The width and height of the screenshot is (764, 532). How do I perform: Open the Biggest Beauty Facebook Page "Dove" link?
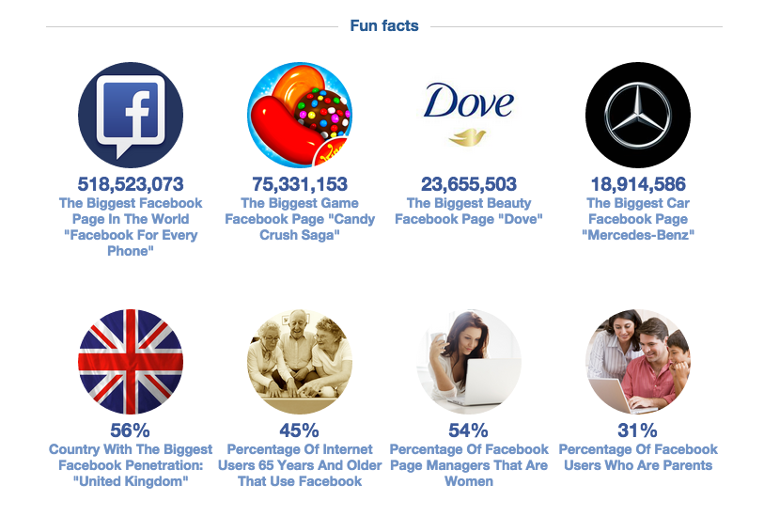click(x=469, y=211)
